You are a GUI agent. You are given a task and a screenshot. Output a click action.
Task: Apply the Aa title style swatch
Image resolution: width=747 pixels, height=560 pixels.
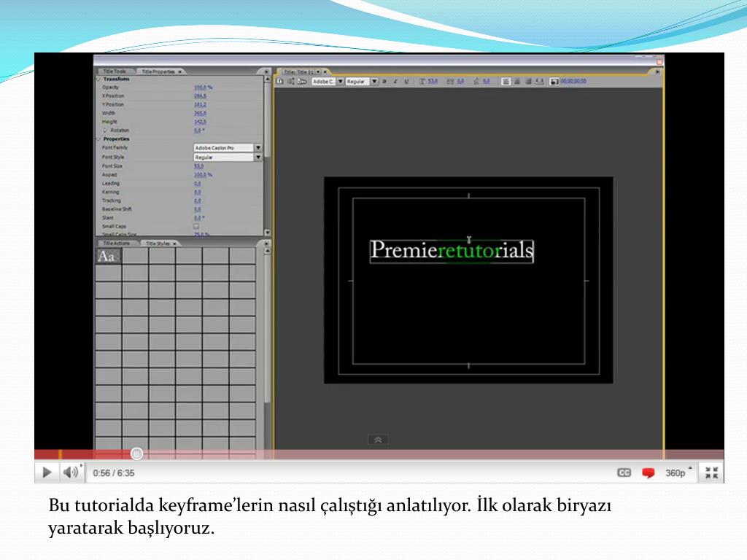click(x=108, y=256)
